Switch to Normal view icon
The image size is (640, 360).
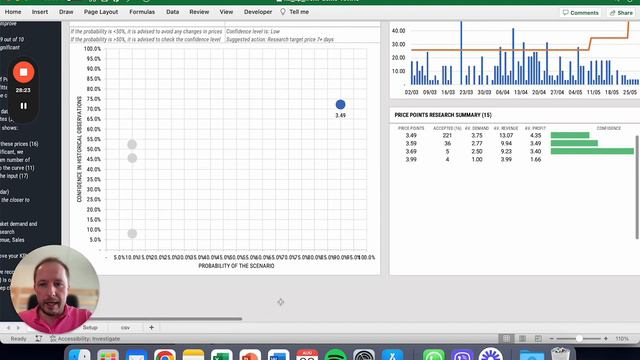[506, 338]
